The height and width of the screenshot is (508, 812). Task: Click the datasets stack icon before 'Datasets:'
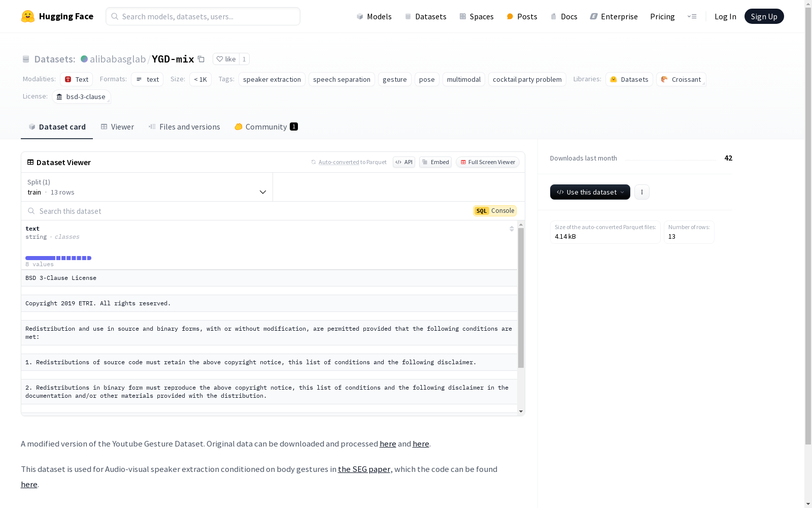(x=26, y=59)
